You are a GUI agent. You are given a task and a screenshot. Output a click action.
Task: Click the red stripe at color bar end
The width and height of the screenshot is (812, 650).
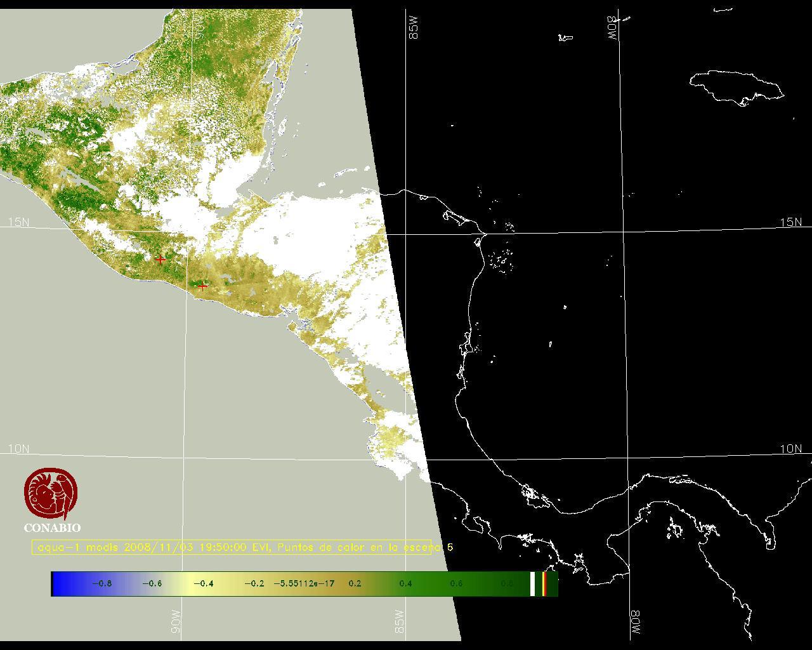click(544, 584)
